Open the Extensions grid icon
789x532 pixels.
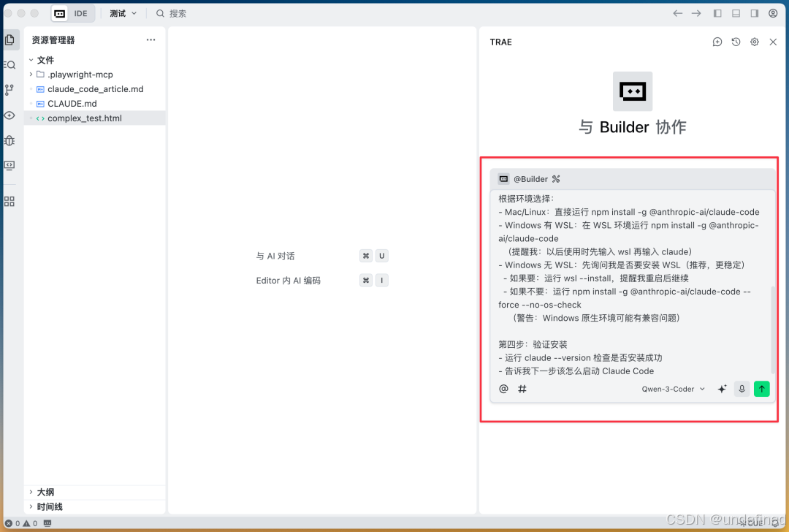(9, 201)
